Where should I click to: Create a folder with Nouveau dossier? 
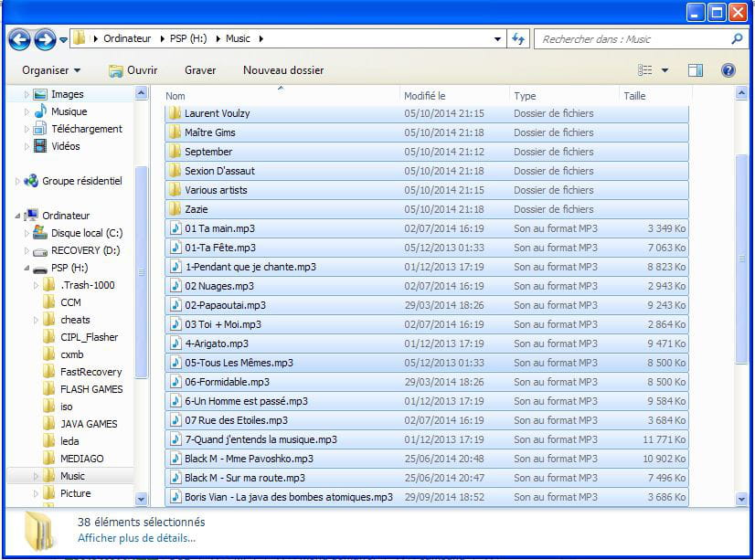283,70
